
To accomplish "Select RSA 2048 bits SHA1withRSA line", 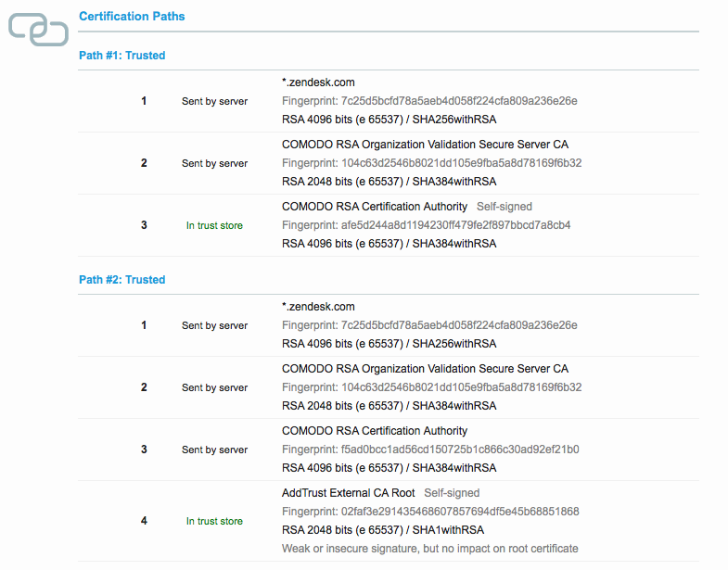I will 383,530.
